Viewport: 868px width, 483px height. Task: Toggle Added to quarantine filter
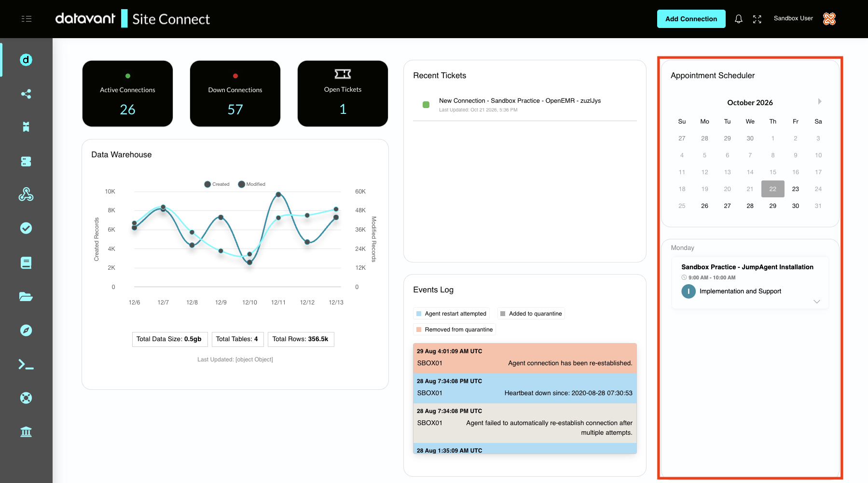(x=531, y=314)
